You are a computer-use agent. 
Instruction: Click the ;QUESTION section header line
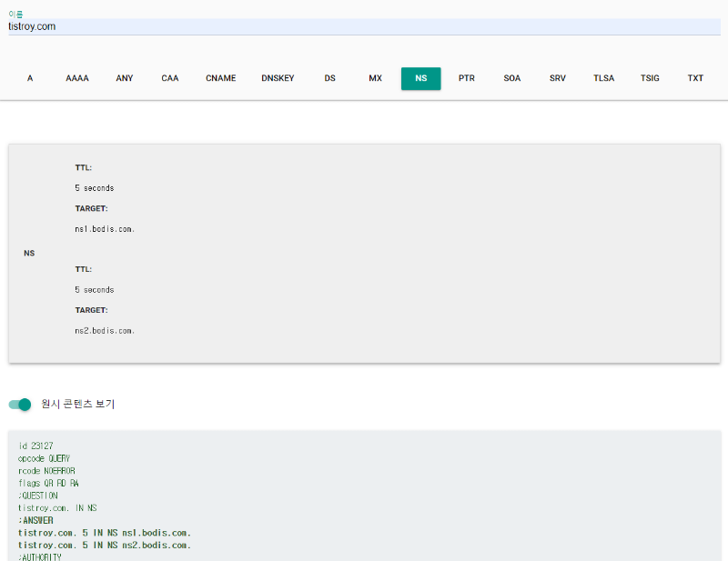point(38,496)
